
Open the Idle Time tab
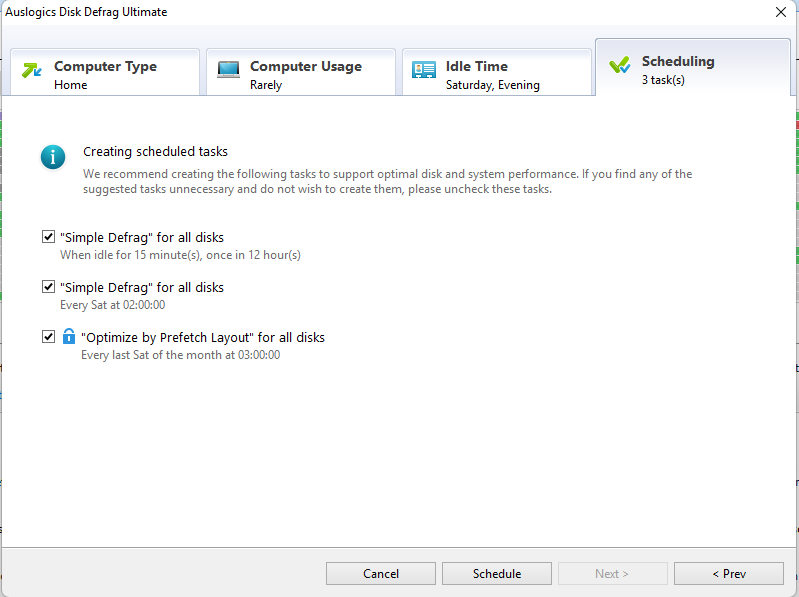(497, 72)
